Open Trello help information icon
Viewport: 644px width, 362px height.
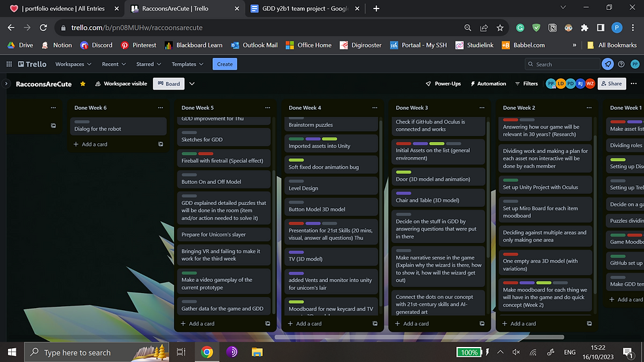pos(621,64)
